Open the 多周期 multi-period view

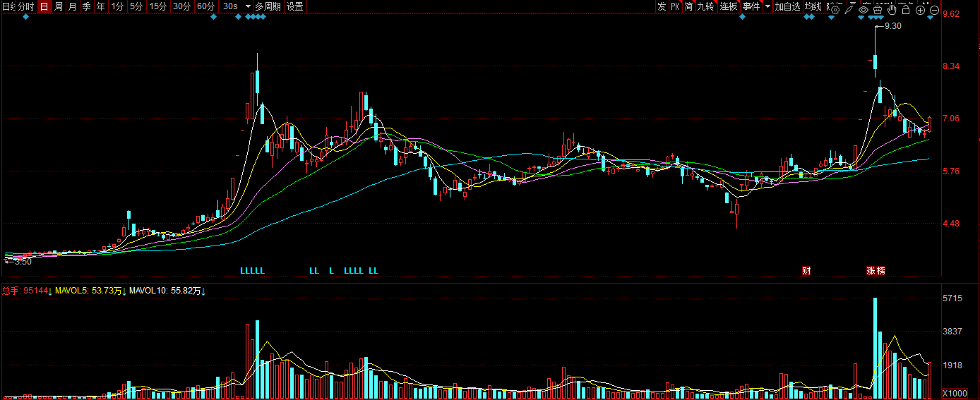point(268,6)
